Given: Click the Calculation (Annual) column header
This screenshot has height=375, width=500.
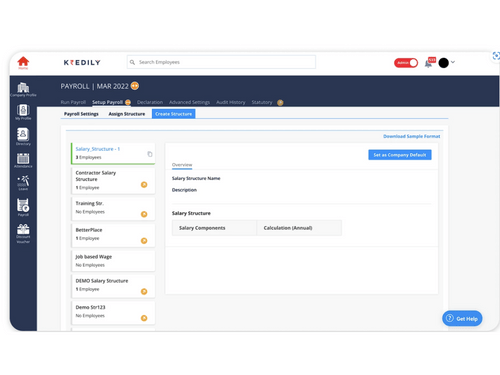Looking at the screenshot, I should 299,228.
